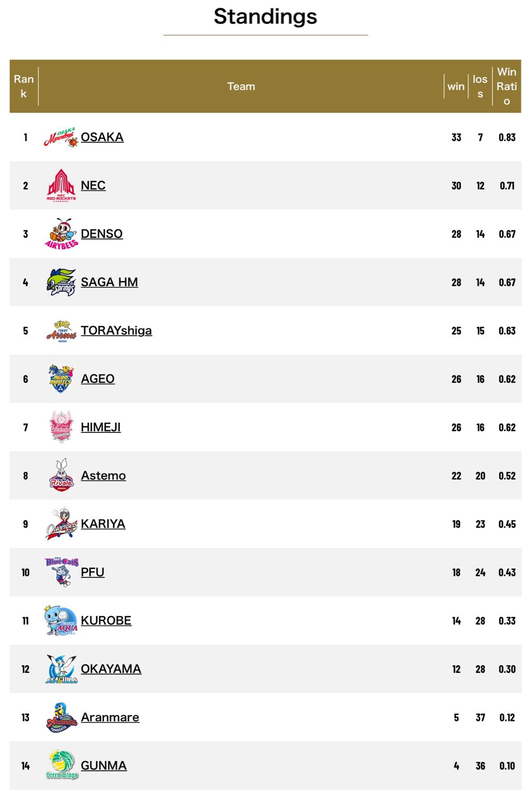
Task: Visit the Aranmare team link
Action: point(110,717)
